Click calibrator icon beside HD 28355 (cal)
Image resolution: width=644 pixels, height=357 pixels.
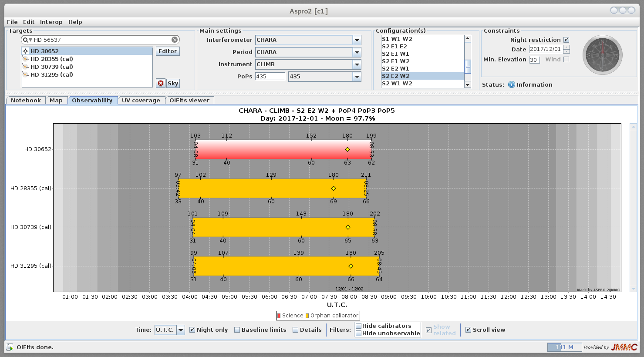(25, 59)
